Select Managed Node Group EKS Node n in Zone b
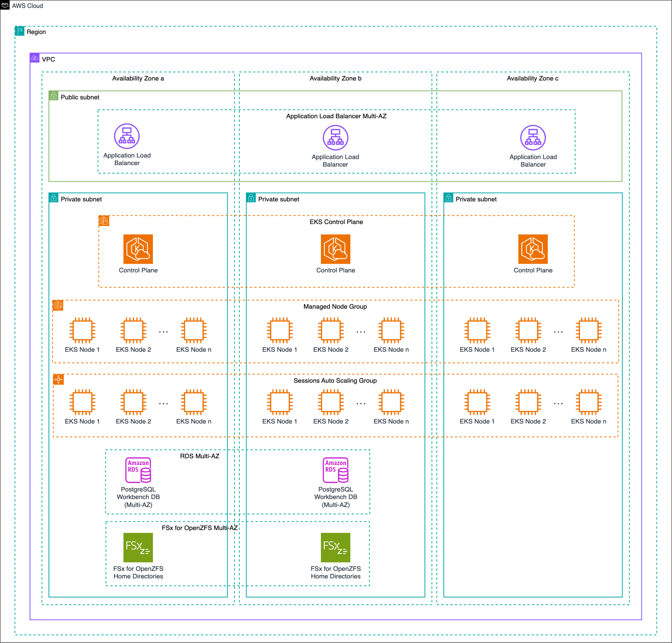672x643 pixels. [x=391, y=330]
